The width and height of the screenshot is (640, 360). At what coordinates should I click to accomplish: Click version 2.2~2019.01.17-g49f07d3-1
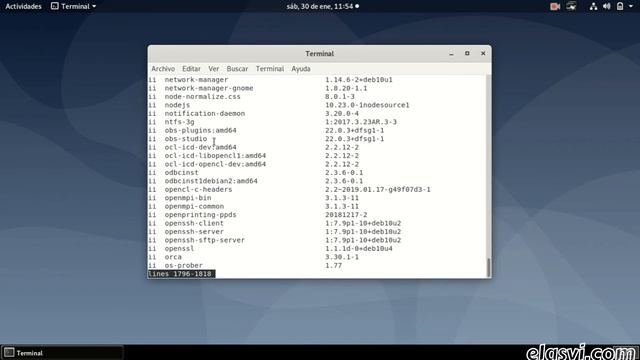(x=378, y=189)
